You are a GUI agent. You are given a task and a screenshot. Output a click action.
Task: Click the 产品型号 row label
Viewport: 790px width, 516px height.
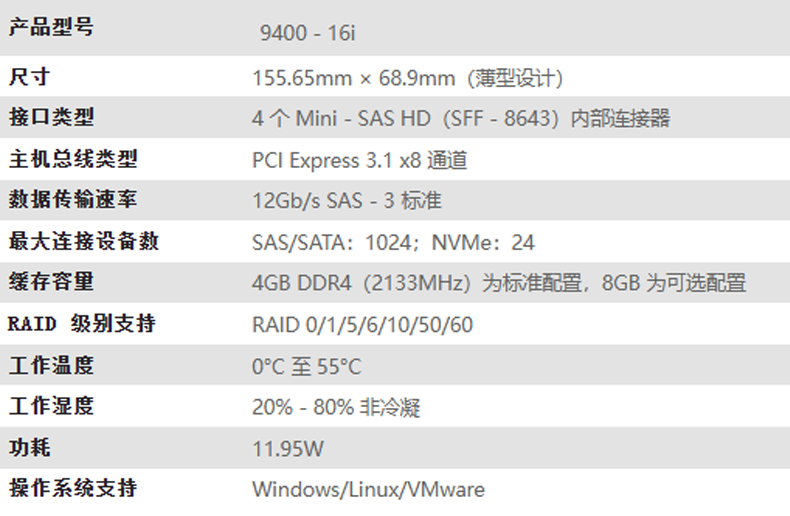pos(51,27)
